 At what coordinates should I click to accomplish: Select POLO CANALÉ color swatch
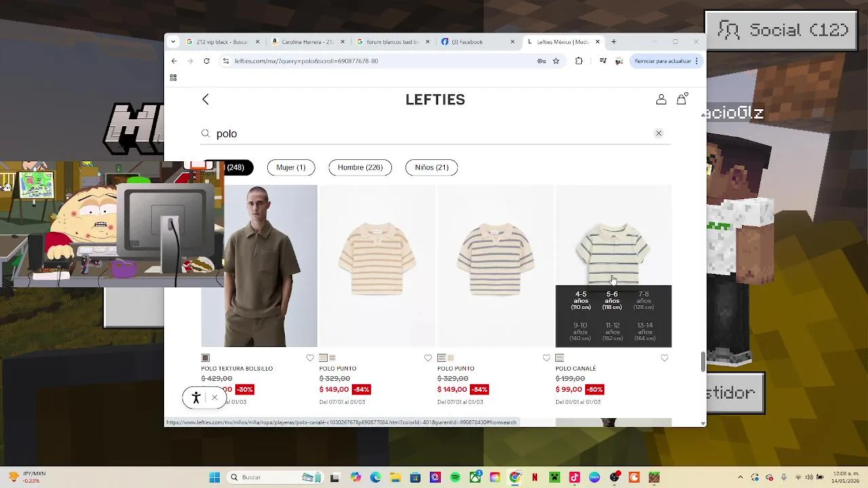(559, 358)
